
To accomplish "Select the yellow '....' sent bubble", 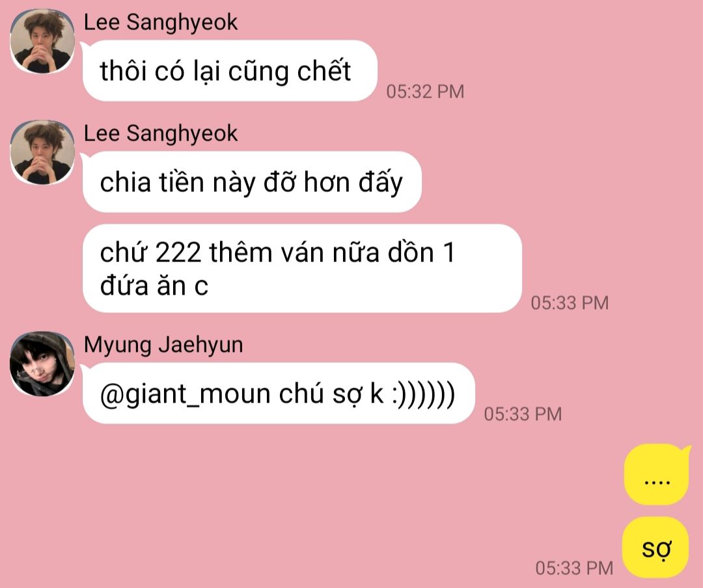I will tap(656, 475).
